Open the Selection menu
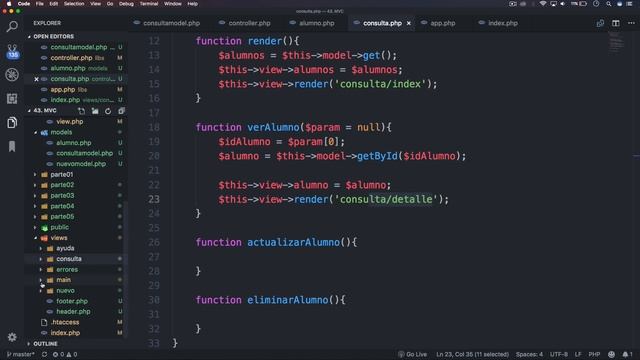 [74, 4]
